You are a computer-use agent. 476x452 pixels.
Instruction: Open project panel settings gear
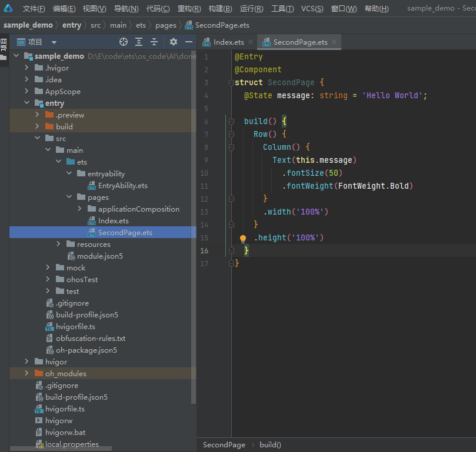pyautogui.click(x=174, y=42)
